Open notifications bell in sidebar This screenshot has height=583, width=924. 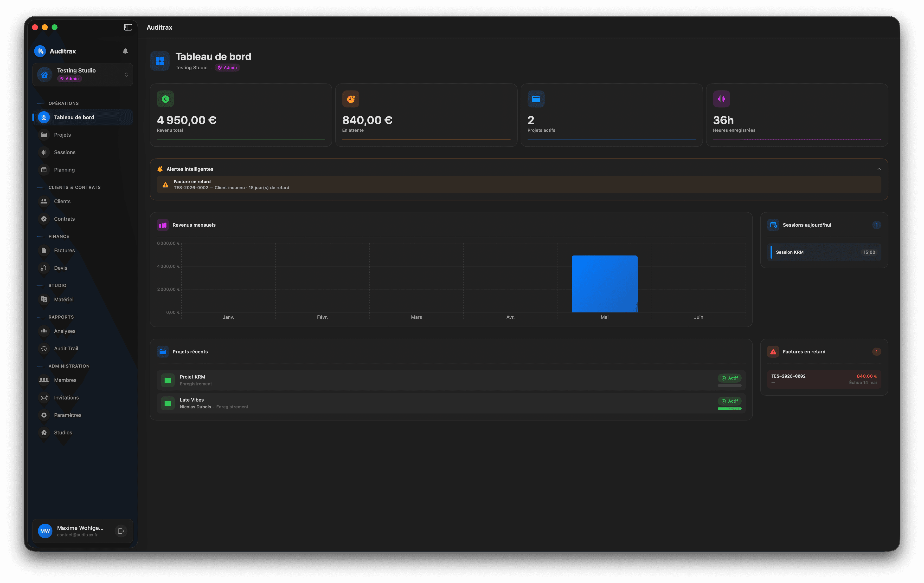(125, 51)
